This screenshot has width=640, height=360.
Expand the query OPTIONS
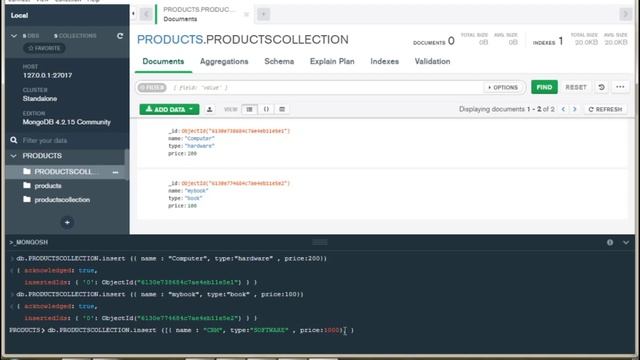(x=503, y=87)
